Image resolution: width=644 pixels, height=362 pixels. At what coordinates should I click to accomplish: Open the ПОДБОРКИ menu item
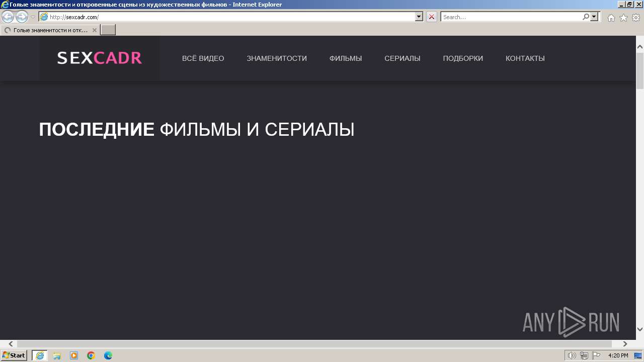463,58
